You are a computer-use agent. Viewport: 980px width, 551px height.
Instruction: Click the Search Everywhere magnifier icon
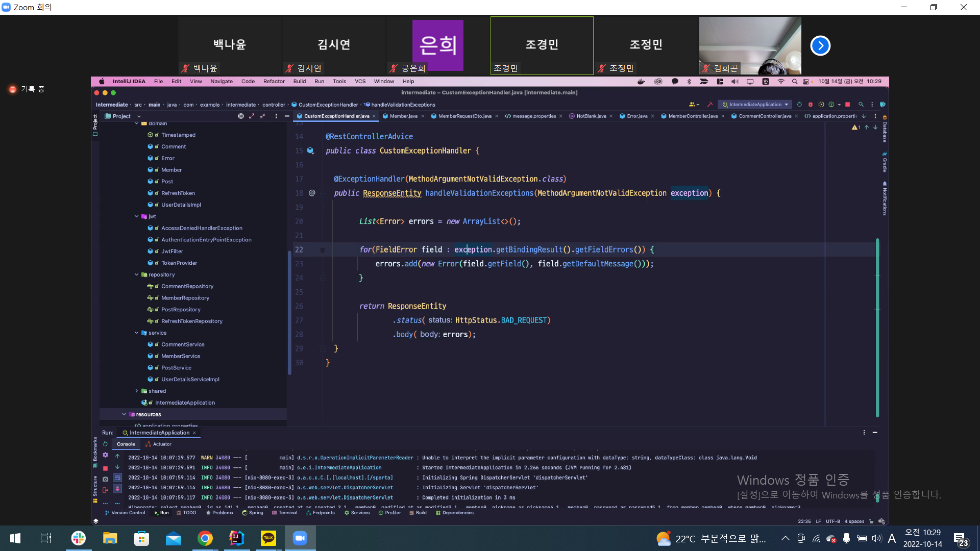click(861, 105)
